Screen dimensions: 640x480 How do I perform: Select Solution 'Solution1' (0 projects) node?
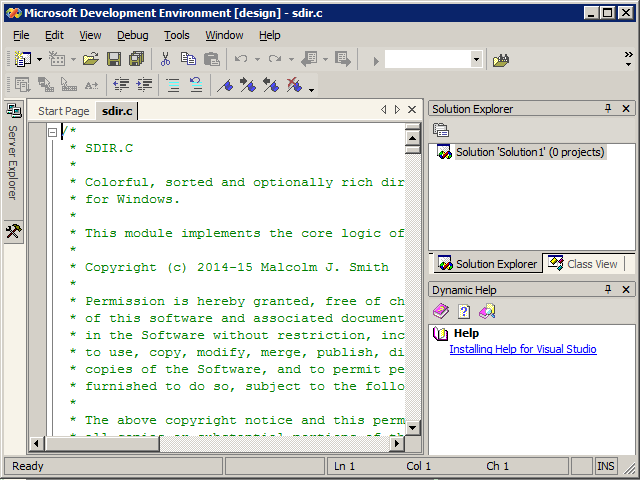530,152
